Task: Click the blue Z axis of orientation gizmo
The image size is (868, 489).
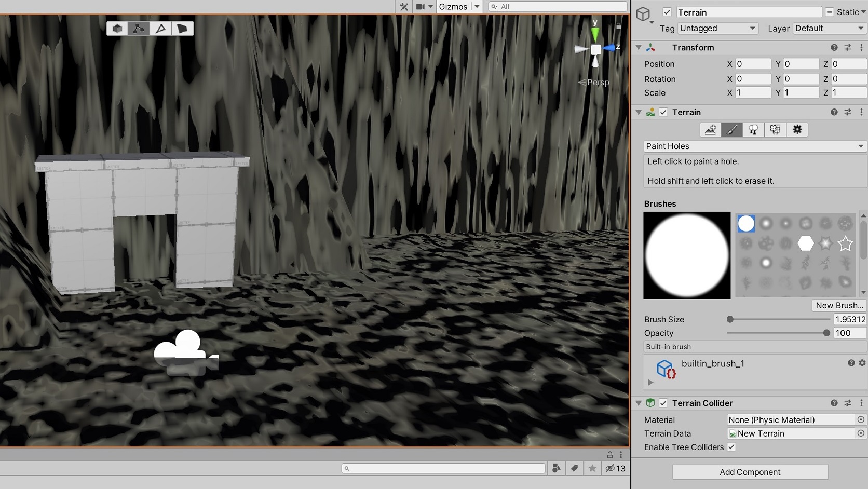Action: pos(609,48)
